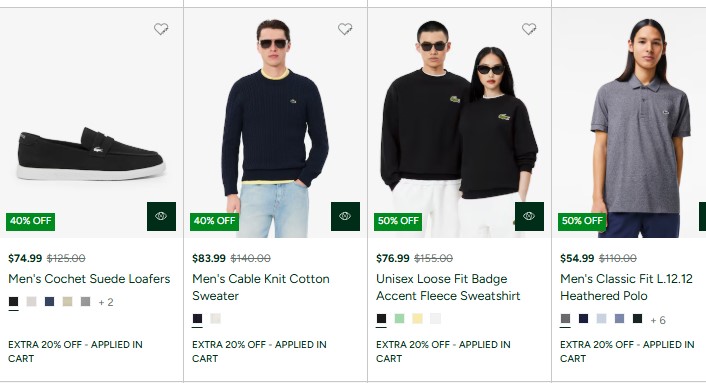
Task: Select navy blue swatch for suede loafers
Action: tap(50, 302)
